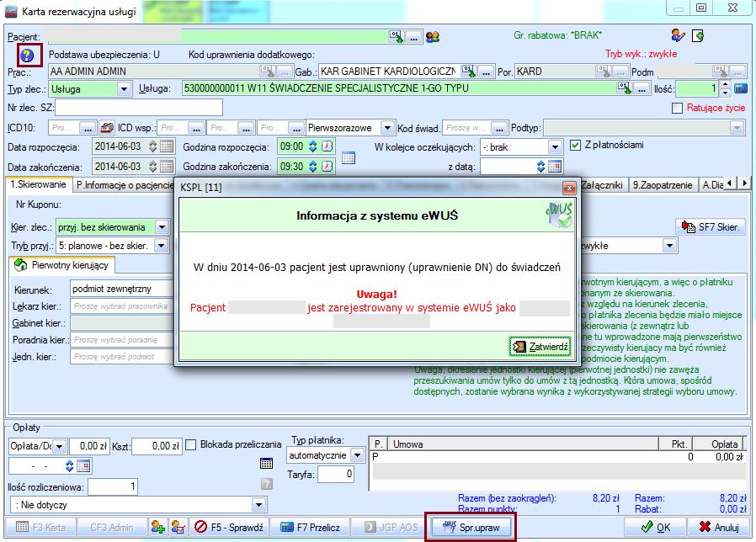Click the F5 - Sprawdź button
The height and width of the screenshot is (542, 756).
coord(229,527)
